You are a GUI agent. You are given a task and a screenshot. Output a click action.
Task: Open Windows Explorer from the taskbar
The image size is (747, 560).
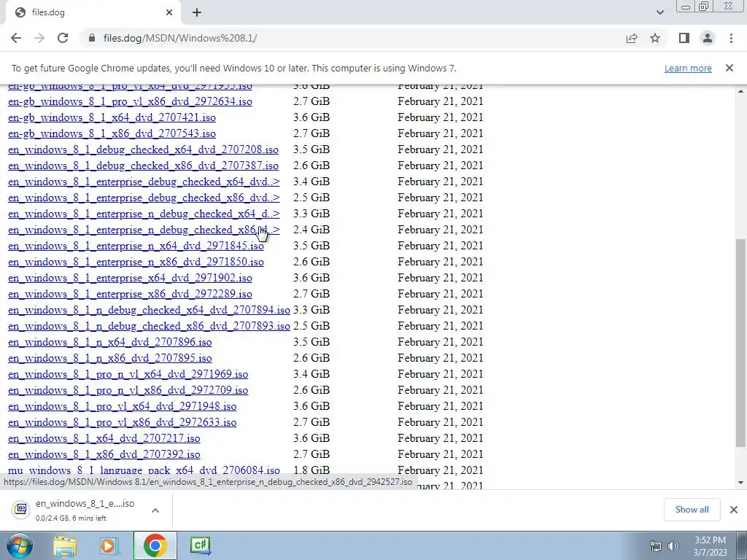point(65,545)
